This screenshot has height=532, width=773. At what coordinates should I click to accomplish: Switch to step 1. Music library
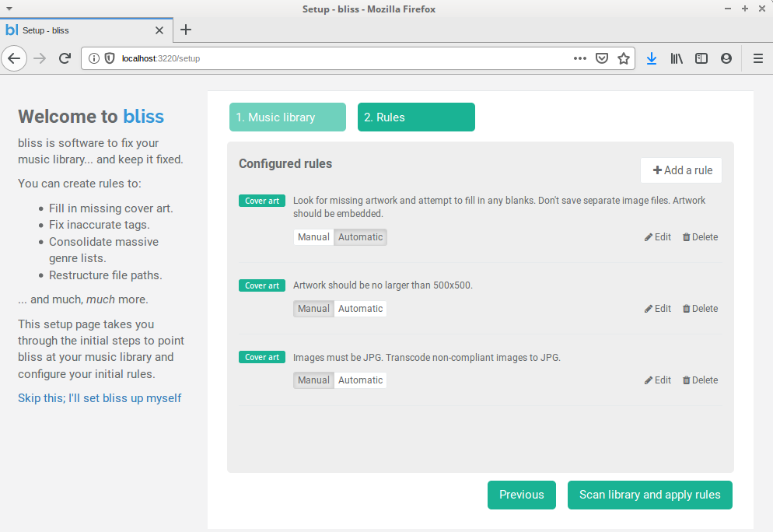(288, 117)
